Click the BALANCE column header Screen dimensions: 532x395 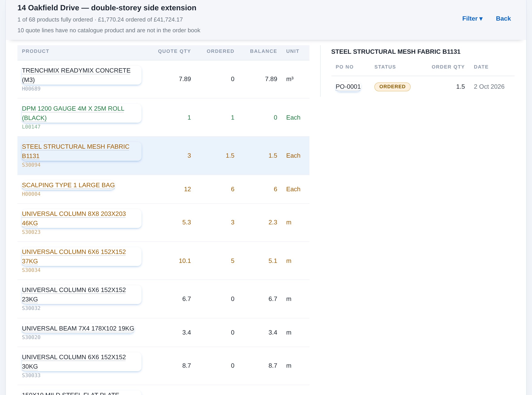263,51
